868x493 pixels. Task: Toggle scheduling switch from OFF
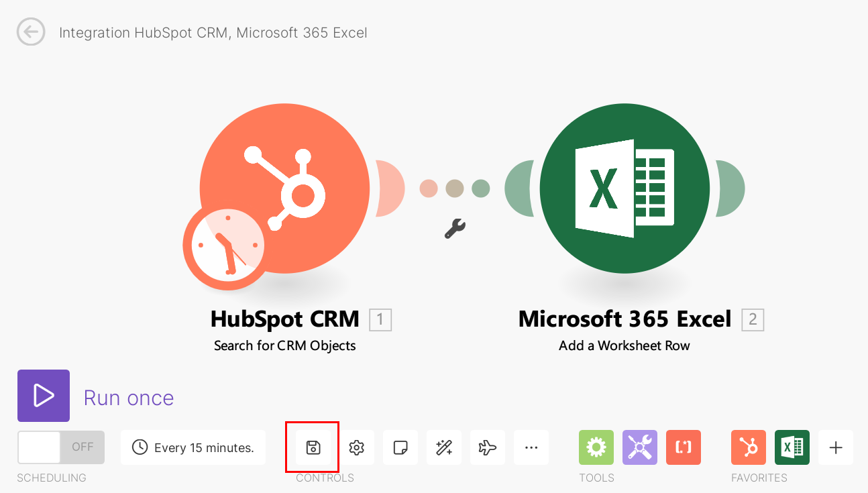coord(61,447)
